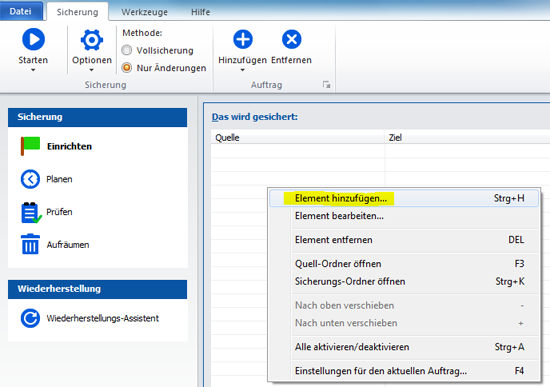Click the Wiederherstellungs-Assistent label
Viewport: 550px width, 387px height.
click(x=102, y=318)
